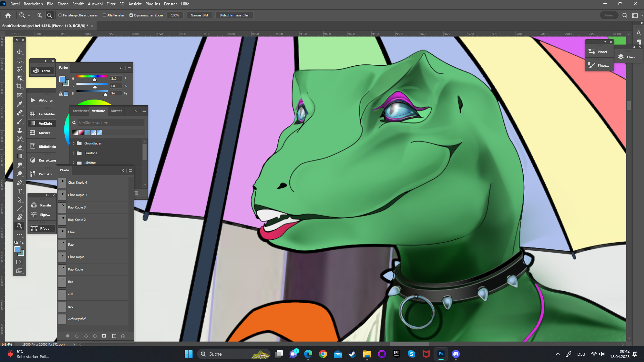Click the foreground color swatch in Farbe panel

coord(62,79)
